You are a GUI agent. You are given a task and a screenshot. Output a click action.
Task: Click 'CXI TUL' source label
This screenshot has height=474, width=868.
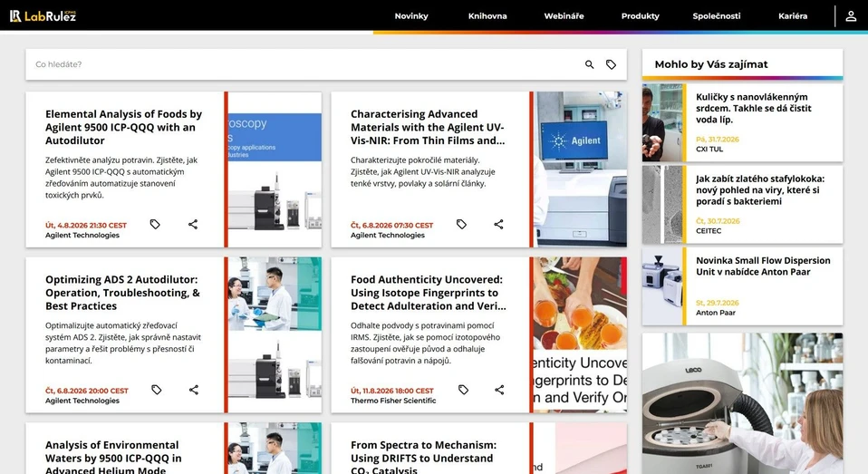709,149
